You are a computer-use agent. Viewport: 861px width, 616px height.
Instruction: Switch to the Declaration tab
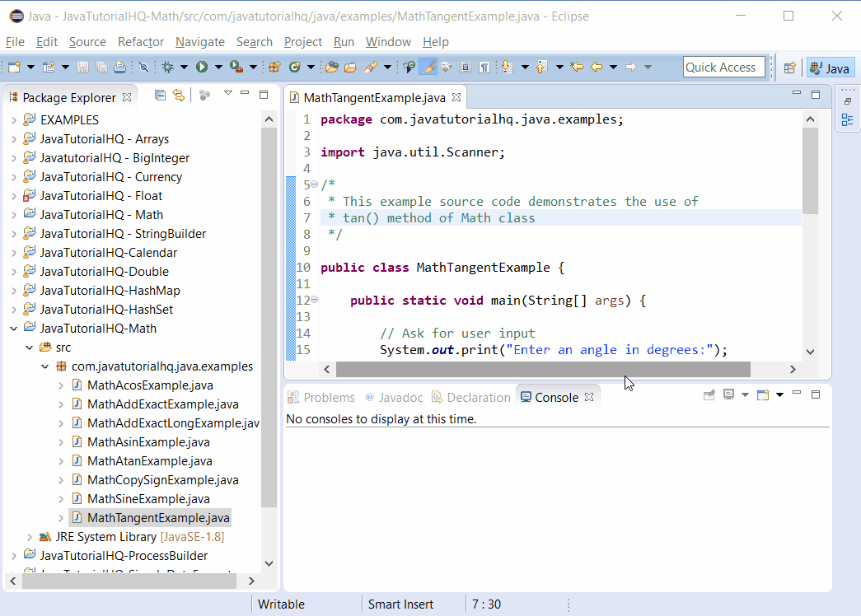[x=471, y=398]
